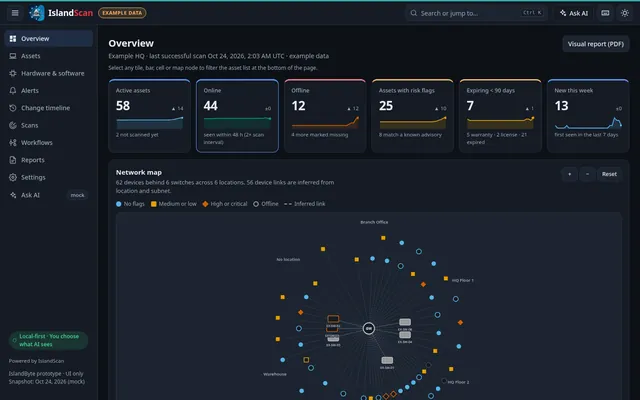Filter by the New this week tile

(x=588, y=116)
